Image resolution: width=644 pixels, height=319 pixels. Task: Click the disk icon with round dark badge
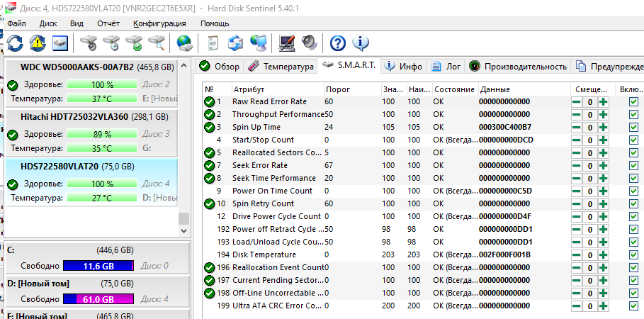[89, 43]
